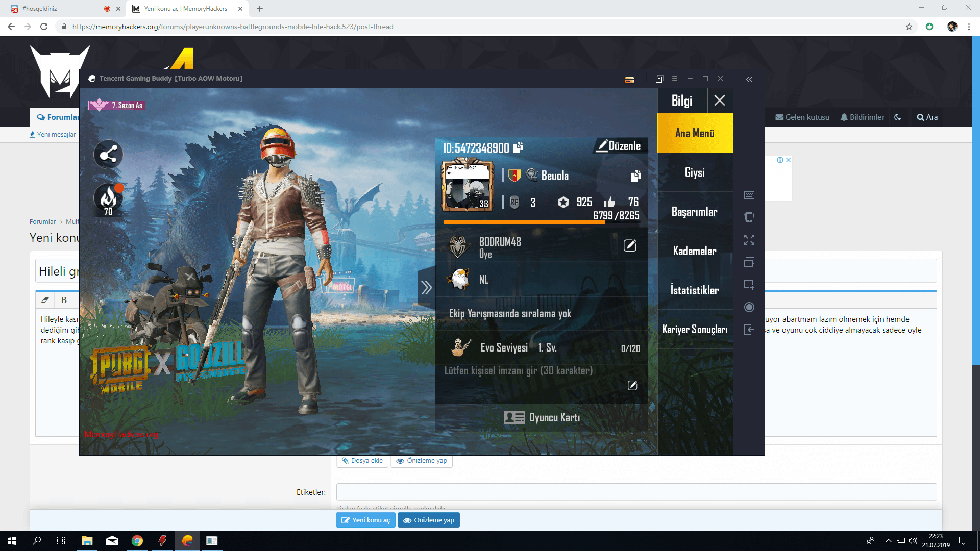This screenshot has height=551, width=980.
Task: Click the eraser remove-formatting editor button
Action: (x=45, y=300)
